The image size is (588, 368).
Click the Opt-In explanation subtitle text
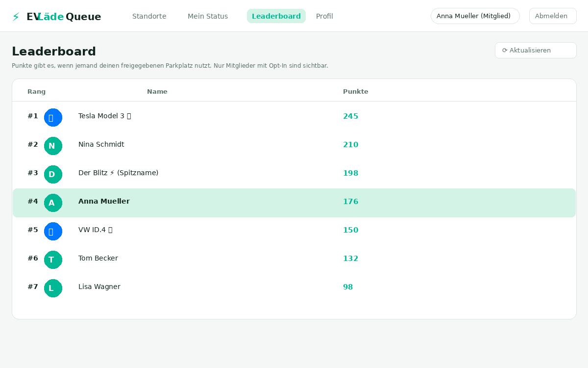pos(170,65)
